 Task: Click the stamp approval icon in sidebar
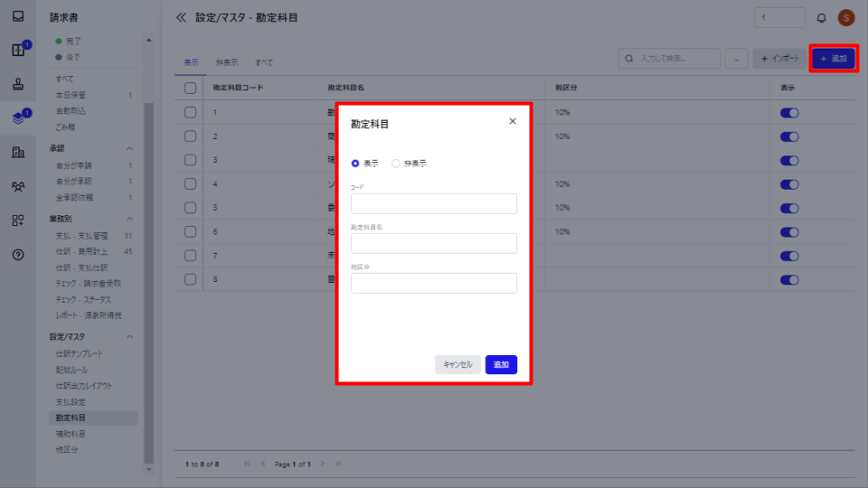pos(18,83)
